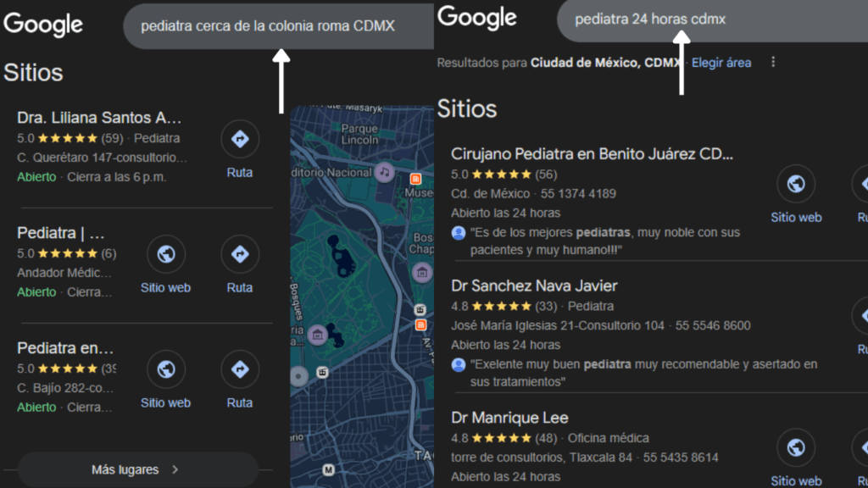Click the 'Exelente muy buen pediatra' review text
868x488 pixels.
[644, 373]
